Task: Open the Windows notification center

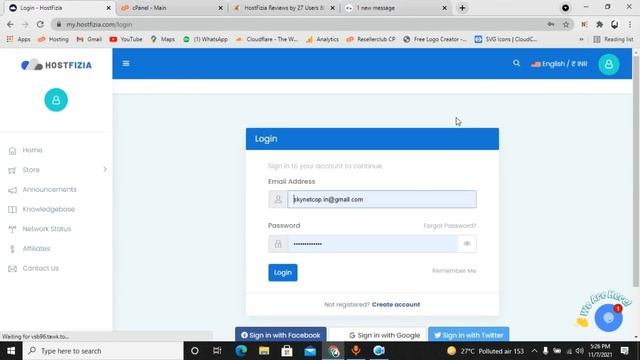Action: [624, 351]
